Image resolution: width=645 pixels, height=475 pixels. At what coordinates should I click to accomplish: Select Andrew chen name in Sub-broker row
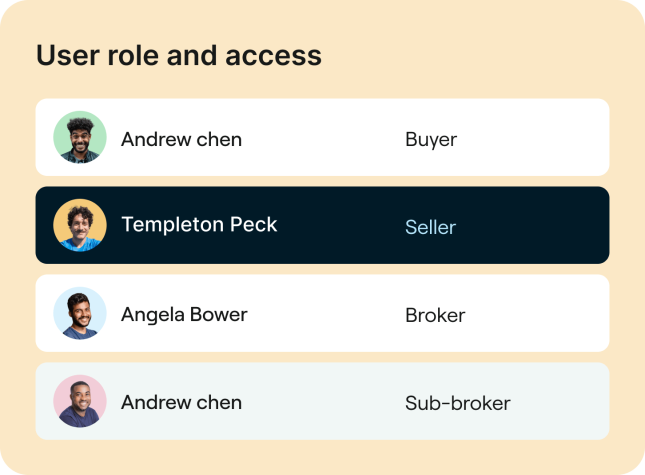[x=181, y=403]
